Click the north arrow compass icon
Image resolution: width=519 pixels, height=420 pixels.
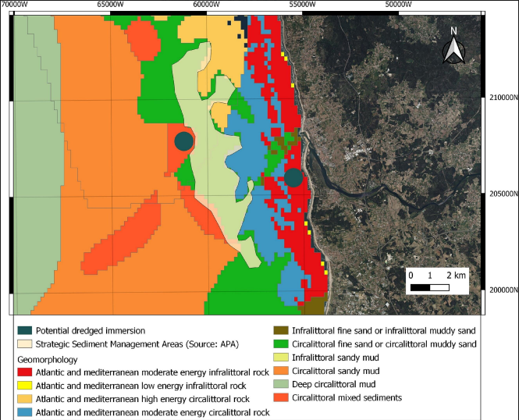[453, 47]
